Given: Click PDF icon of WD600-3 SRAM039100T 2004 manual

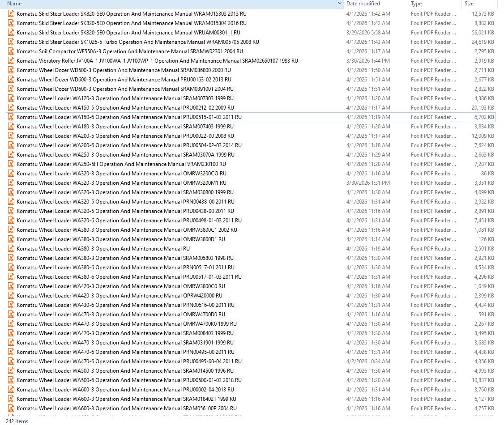Looking at the screenshot, I should pyautogui.click(x=11, y=89).
